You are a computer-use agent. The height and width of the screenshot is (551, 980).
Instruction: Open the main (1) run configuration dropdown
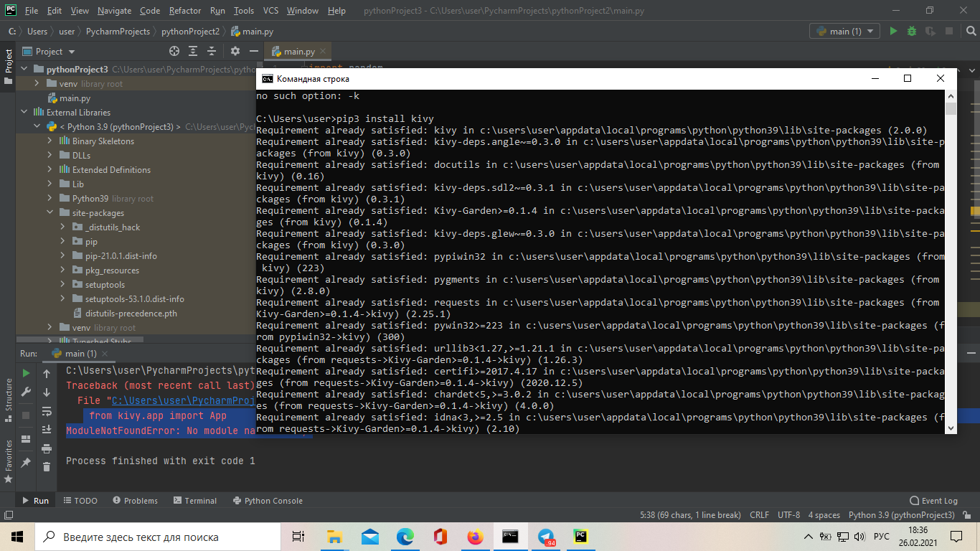844,32
